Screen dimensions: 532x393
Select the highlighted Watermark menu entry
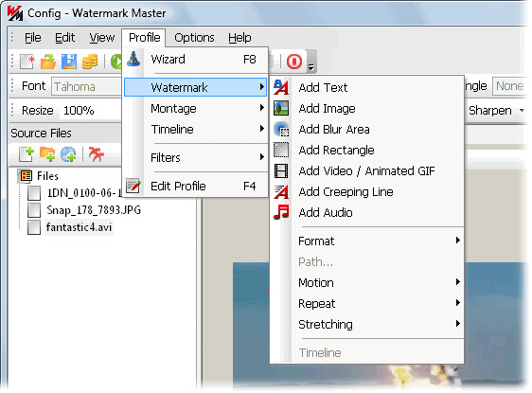[x=195, y=87]
